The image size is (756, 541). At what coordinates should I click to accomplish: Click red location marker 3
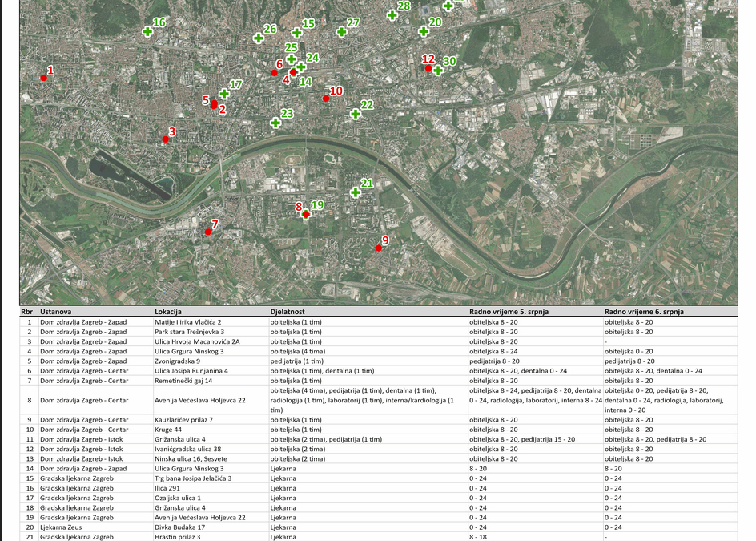[x=166, y=139]
